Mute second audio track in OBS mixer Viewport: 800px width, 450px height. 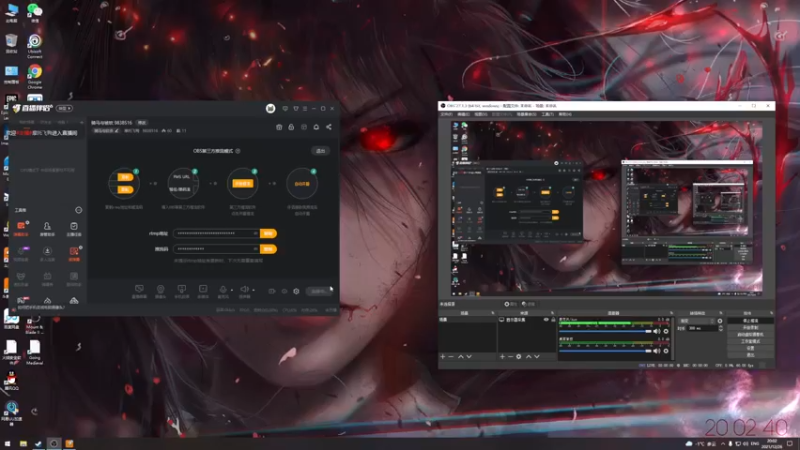pos(657,351)
